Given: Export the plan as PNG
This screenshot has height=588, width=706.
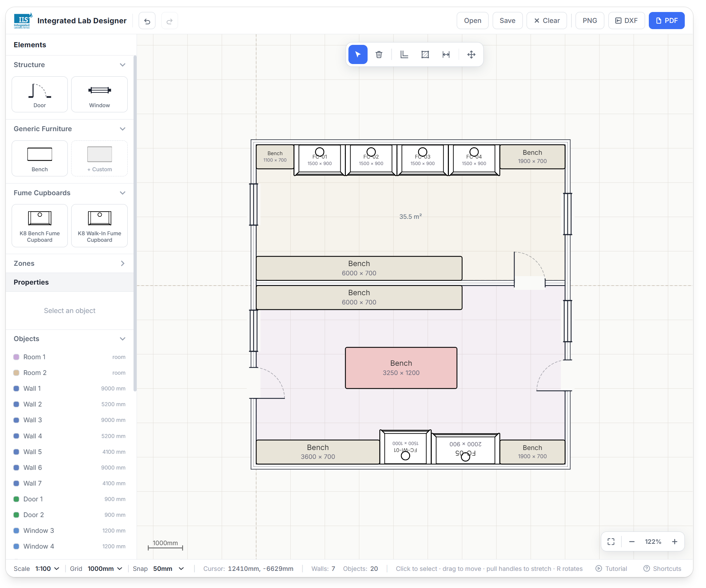Looking at the screenshot, I should 590,21.
